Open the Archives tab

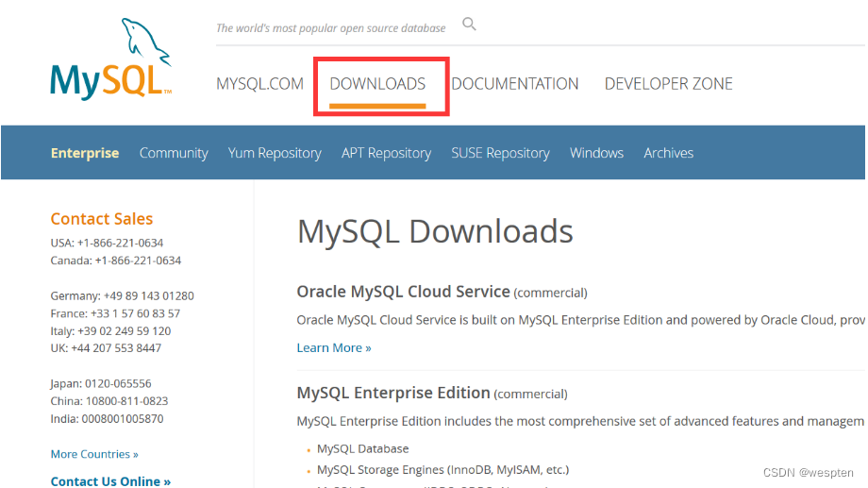tap(668, 153)
